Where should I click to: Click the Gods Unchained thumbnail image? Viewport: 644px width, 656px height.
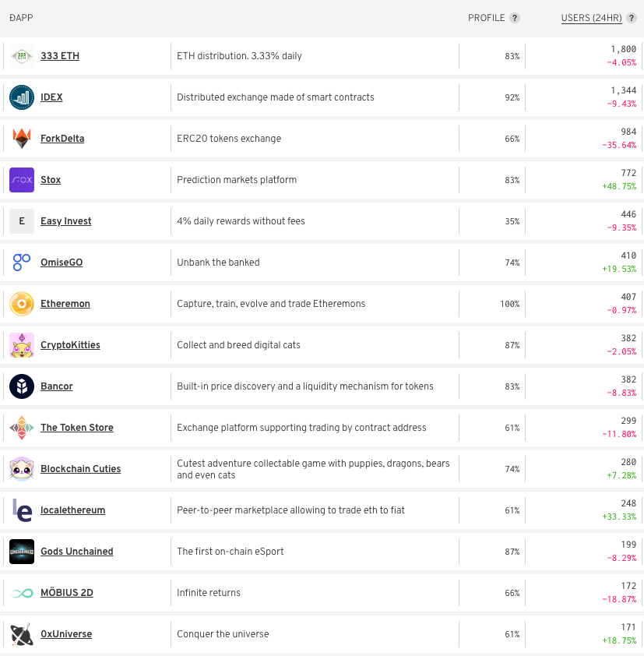coord(22,552)
